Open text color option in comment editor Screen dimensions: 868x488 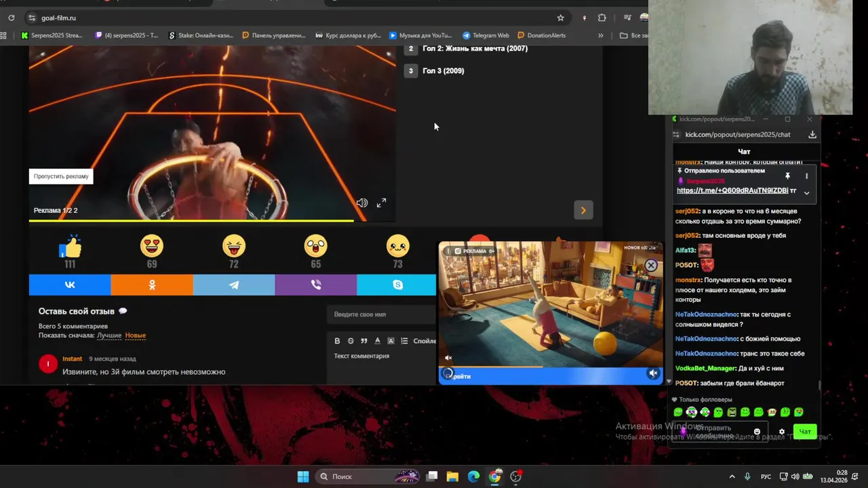point(378,341)
